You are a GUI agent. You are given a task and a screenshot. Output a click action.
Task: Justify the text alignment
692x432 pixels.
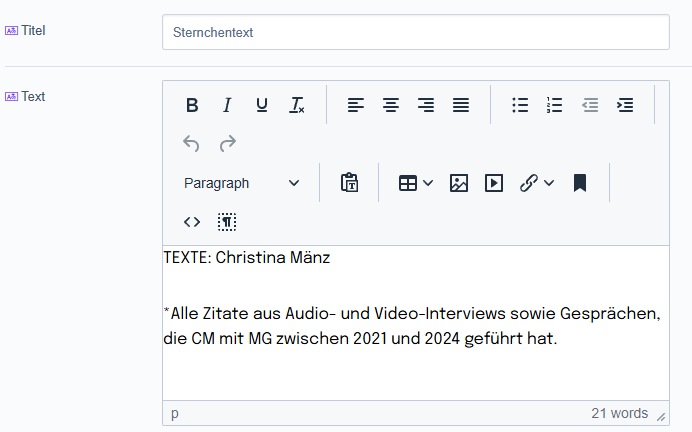[x=460, y=105]
